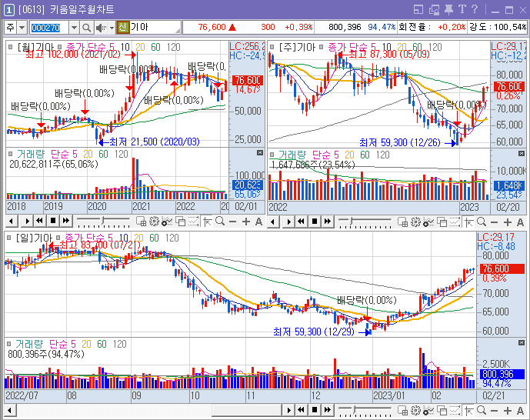Screen dimensions: 530x420
Task: Open daily chart settings gear icon
Action: [x=415, y=410]
